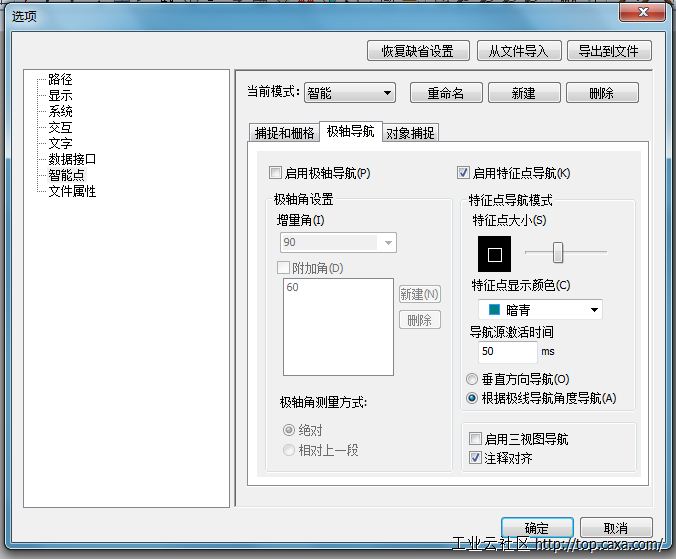This screenshot has height=559, width=676.
Task: Select 垂直方向导航(O) radio button
Action: (x=472, y=379)
